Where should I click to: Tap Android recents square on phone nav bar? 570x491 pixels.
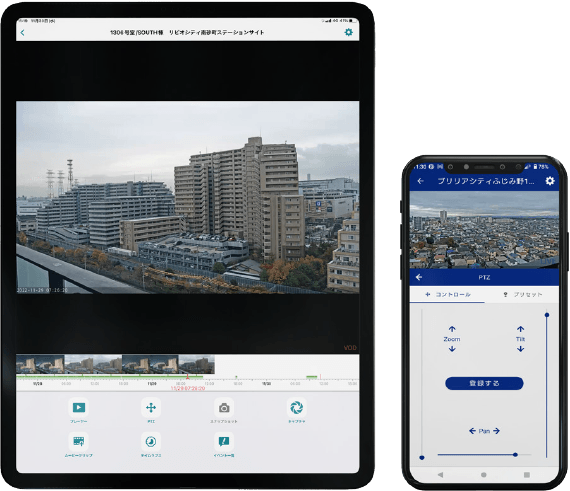click(527, 475)
